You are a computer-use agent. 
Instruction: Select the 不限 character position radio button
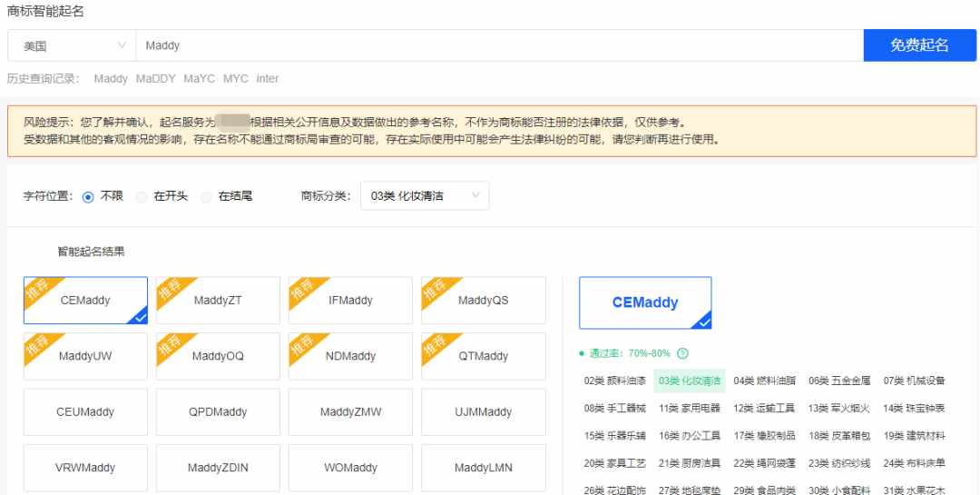[88, 196]
